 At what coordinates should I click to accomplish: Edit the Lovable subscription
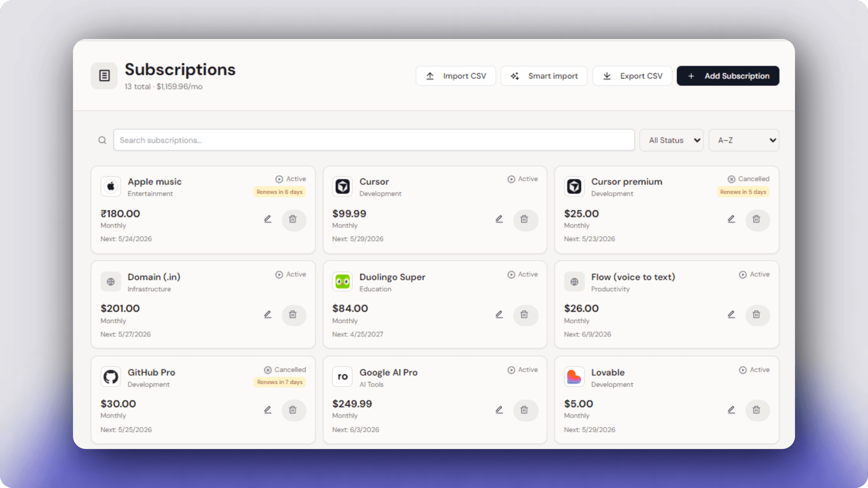click(x=731, y=410)
